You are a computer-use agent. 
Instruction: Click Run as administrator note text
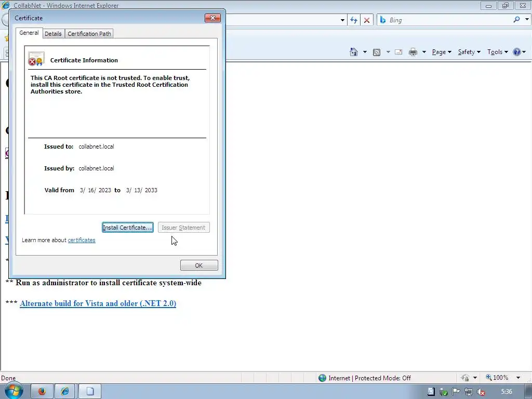pyautogui.click(x=109, y=283)
